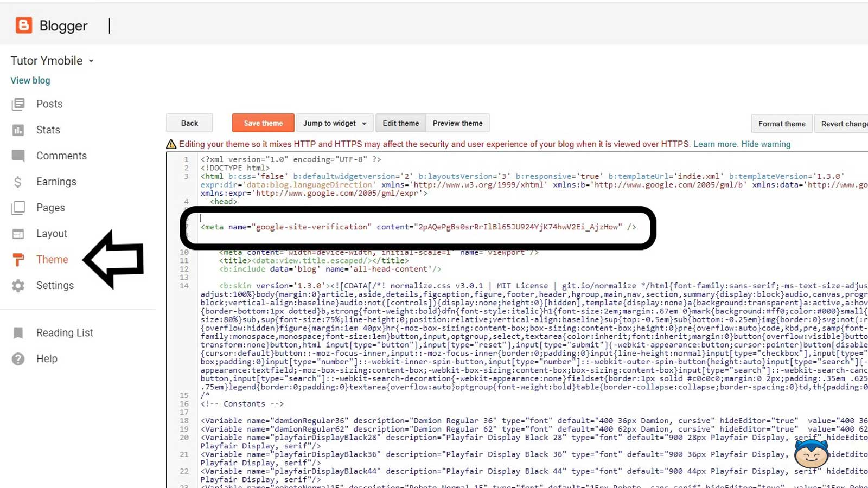Click the Blogger title text
The width and height of the screenshot is (868, 488).
pos(63,25)
